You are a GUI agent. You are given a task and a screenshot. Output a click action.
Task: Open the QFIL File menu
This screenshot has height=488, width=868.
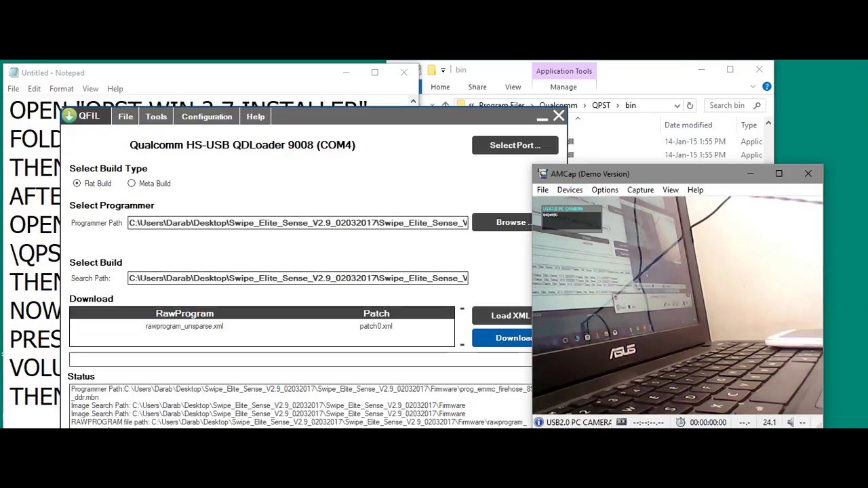(125, 117)
